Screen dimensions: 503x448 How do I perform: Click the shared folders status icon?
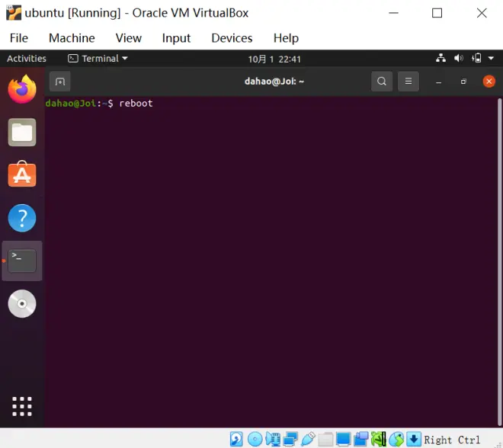pyautogui.click(x=325, y=439)
